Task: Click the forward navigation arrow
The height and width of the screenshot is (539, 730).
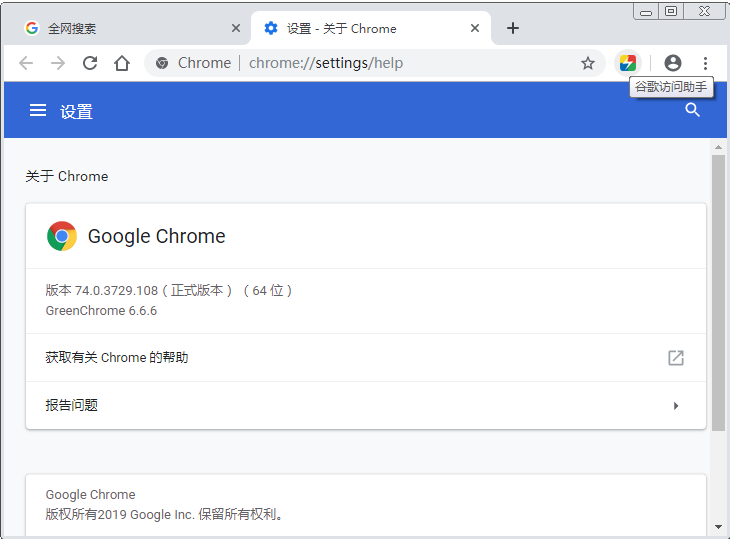Action: click(58, 63)
